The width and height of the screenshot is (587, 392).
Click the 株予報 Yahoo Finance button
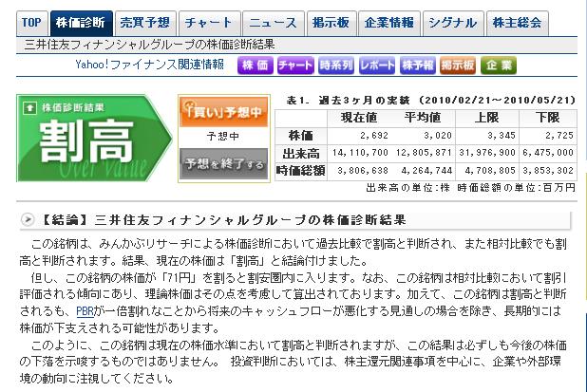[x=418, y=65]
